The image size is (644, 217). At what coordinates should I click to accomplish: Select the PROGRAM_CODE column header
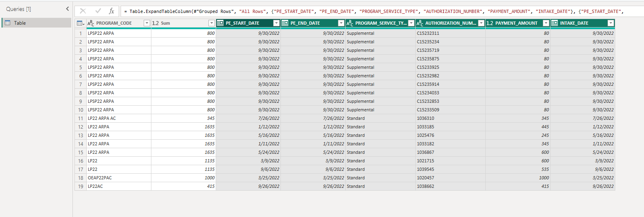coord(119,23)
